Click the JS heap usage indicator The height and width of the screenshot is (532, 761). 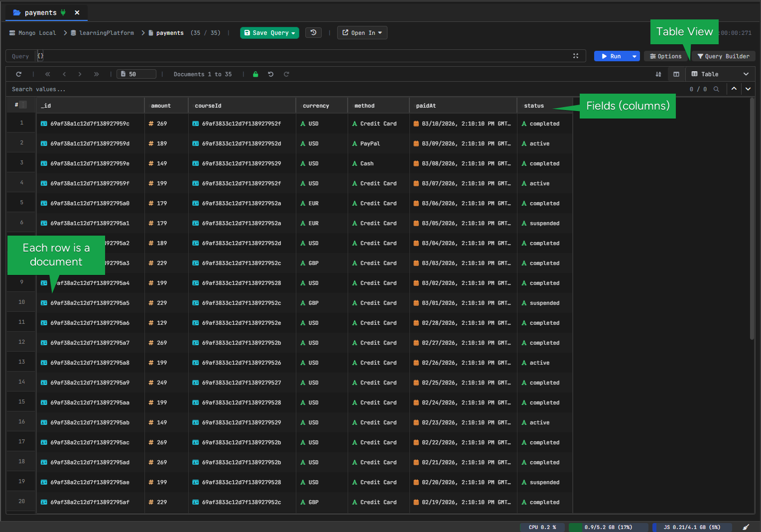coord(692,527)
